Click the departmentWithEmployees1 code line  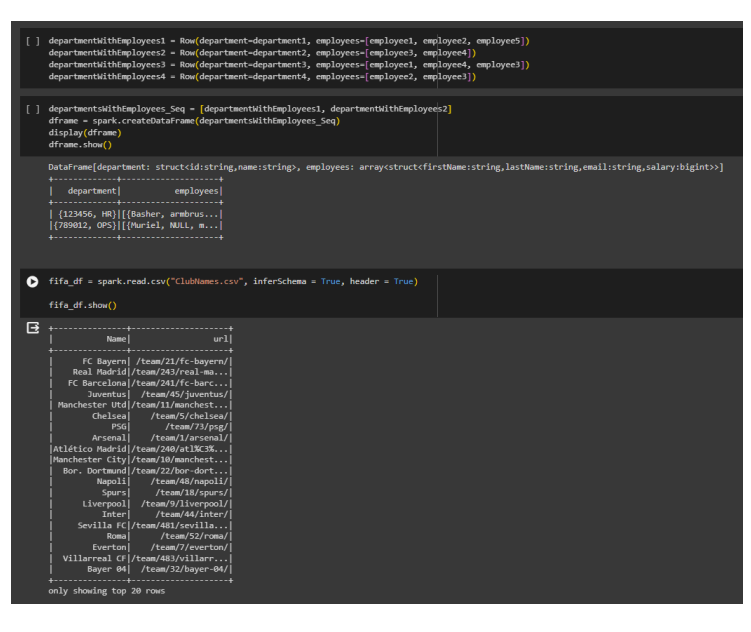(x=289, y=41)
